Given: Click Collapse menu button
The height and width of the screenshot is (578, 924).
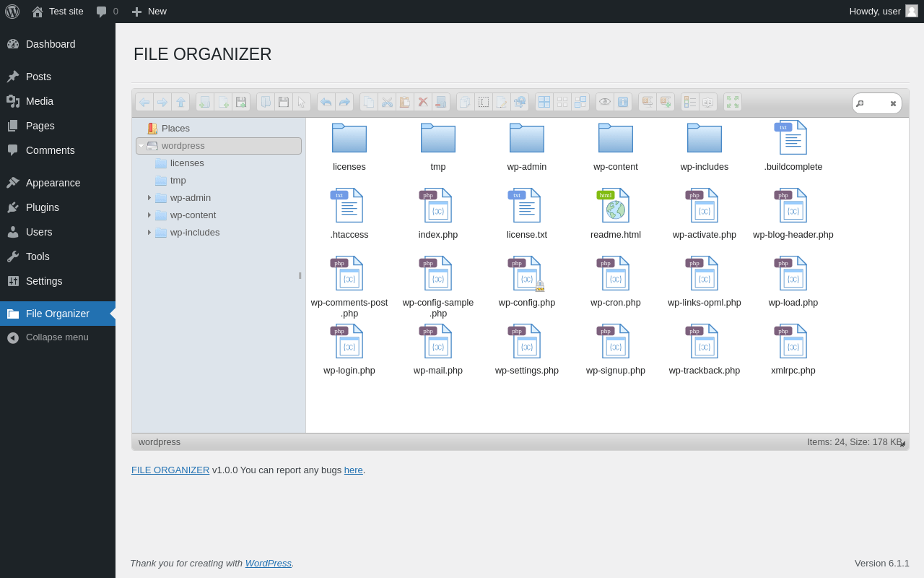Looking at the screenshot, I should coord(57,337).
